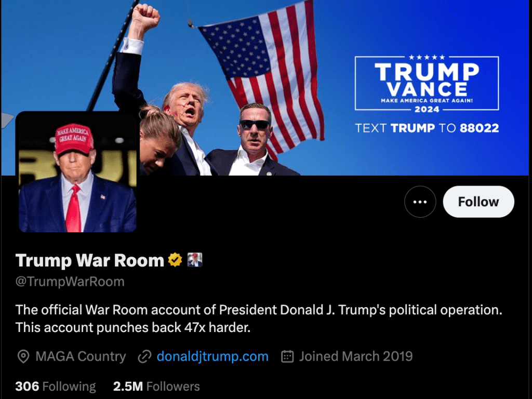Click the gold verified checkmark badge
532x399 pixels.
pos(175,260)
